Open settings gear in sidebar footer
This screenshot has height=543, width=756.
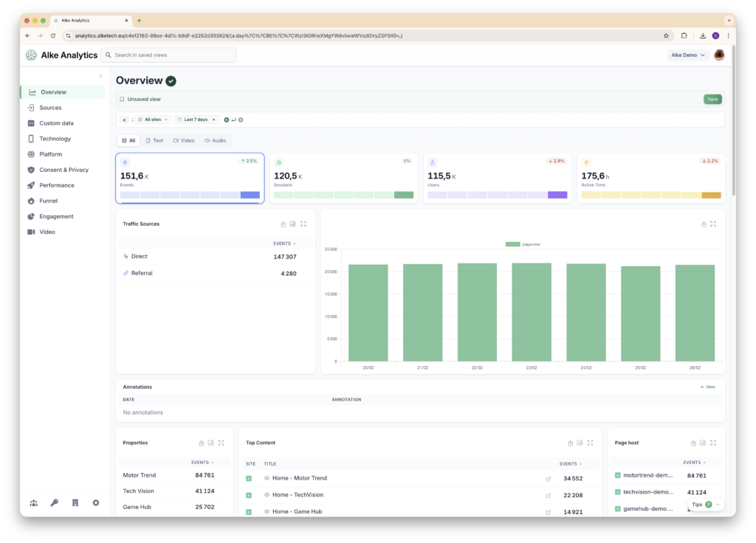(96, 502)
